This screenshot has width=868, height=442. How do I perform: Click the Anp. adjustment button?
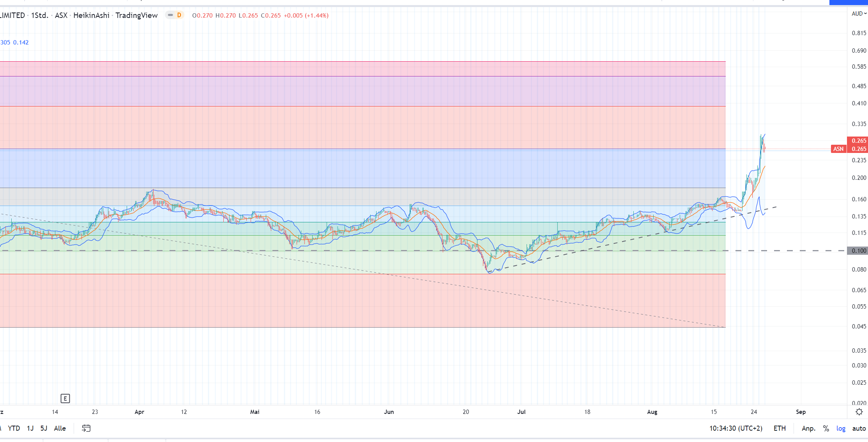[808, 428]
